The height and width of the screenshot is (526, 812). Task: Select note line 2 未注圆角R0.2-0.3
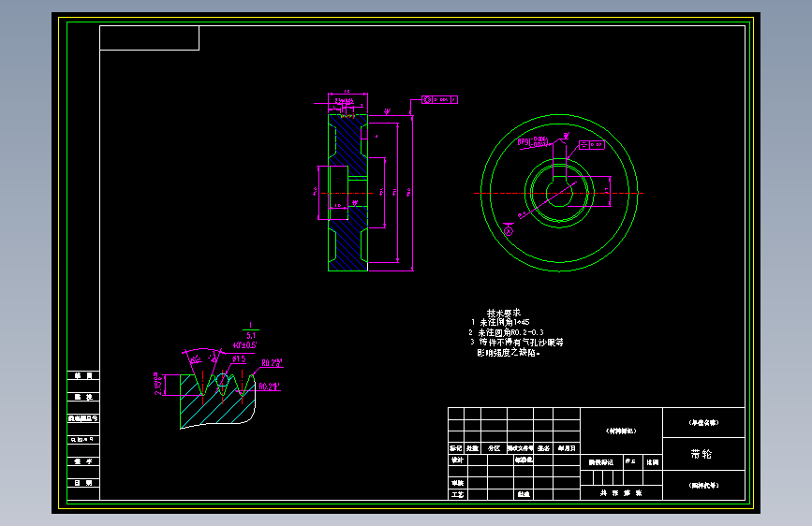point(506,332)
